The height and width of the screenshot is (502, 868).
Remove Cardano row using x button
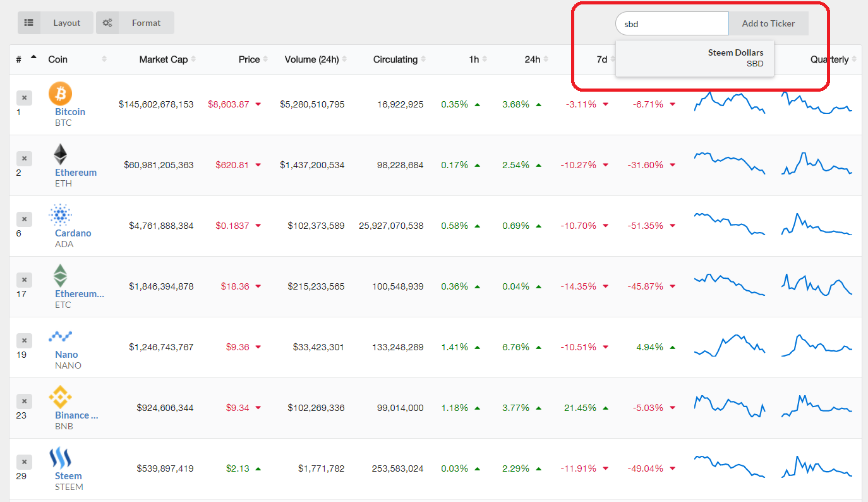coord(24,219)
